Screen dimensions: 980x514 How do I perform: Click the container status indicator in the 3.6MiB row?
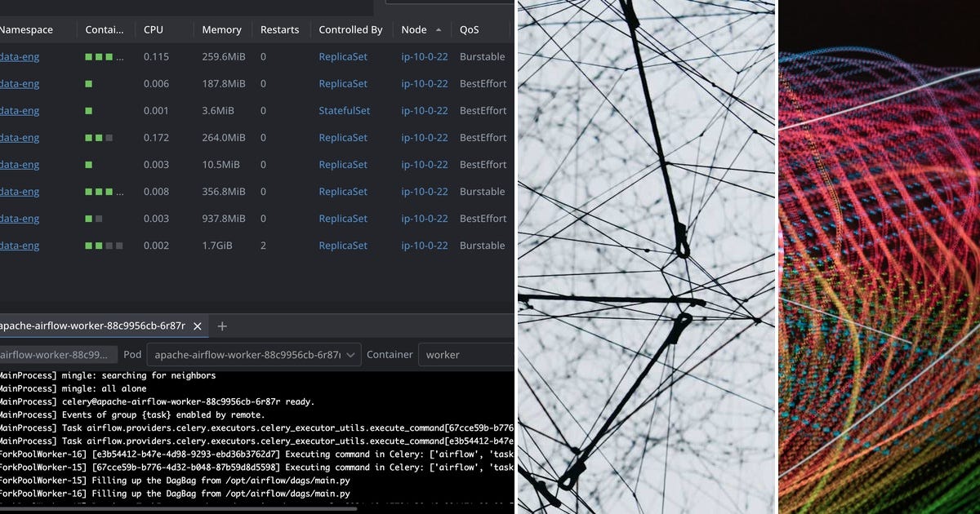(x=87, y=110)
